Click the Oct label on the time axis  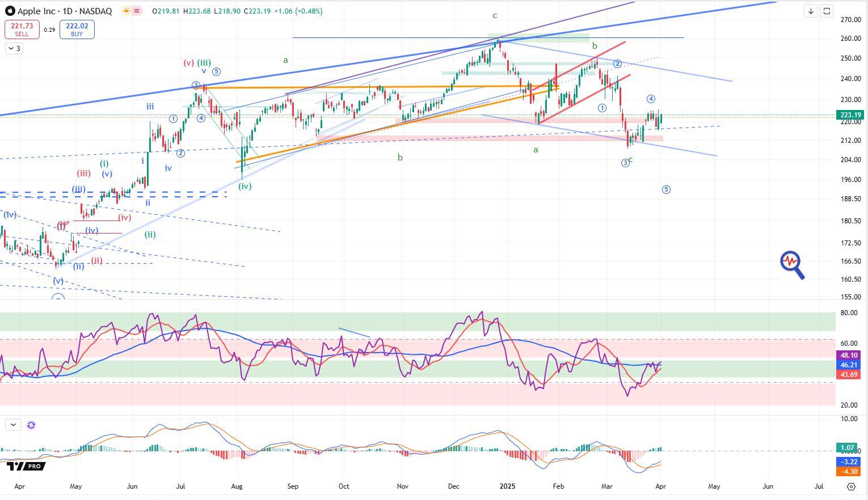(344, 486)
